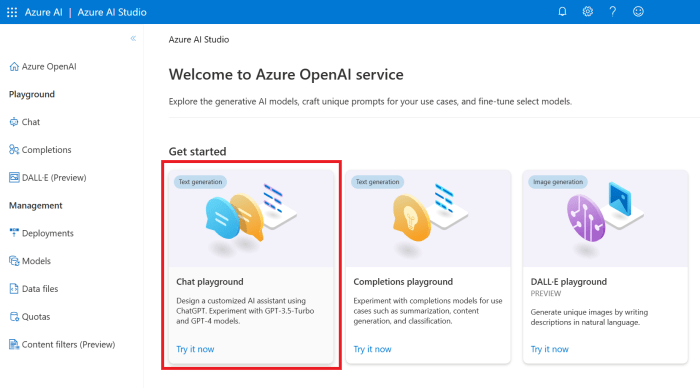Image resolution: width=700 pixels, height=388 pixels.
Task: Go to Azure OpenAI home label
Action: [x=49, y=67]
